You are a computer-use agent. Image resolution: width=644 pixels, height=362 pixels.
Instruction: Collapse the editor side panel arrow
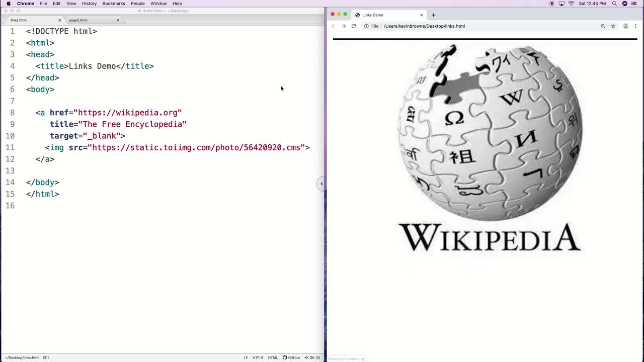[x=321, y=184]
